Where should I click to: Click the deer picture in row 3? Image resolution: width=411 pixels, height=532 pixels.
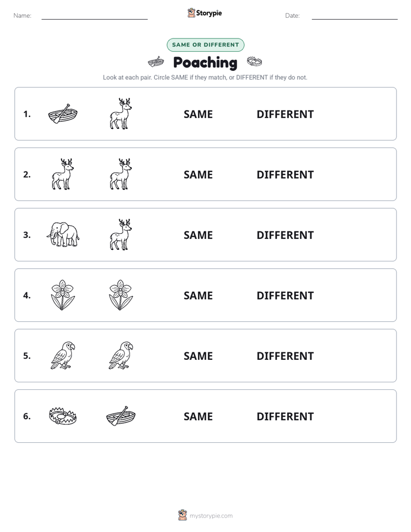pos(121,234)
